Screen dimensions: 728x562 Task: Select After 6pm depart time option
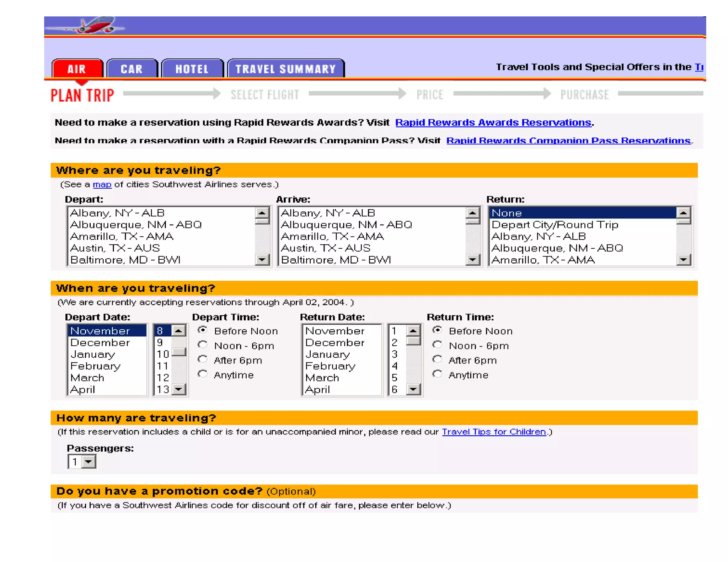203,359
